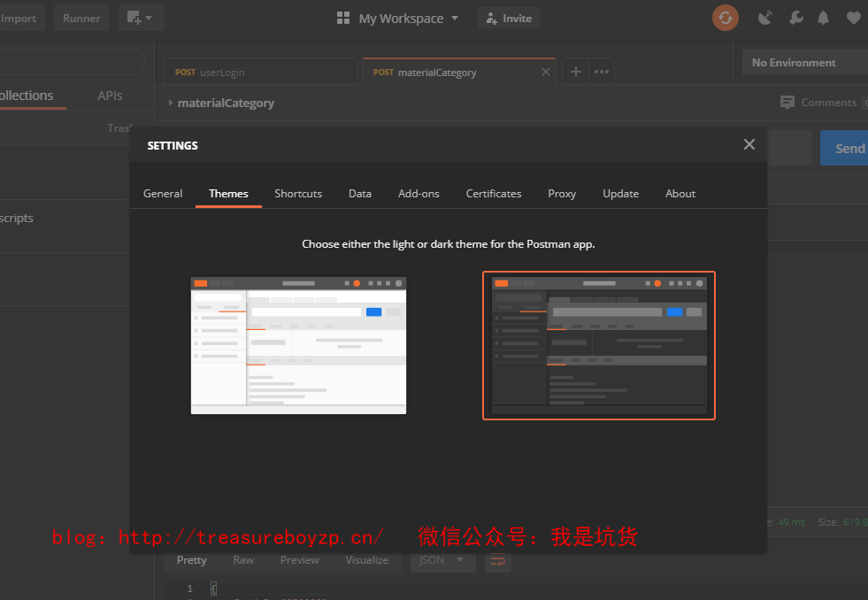Screen dimensions: 868x600
Task: Switch to Proxy settings tab
Action: coord(562,194)
